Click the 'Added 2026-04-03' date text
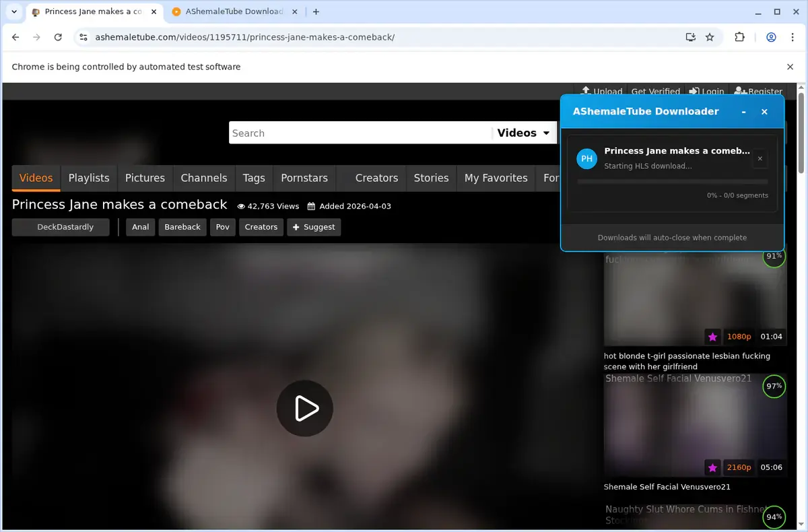This screenshot has width=808, height=532. pyautogui.click(x=349, y=206)
